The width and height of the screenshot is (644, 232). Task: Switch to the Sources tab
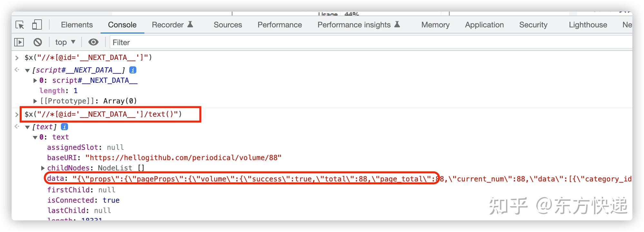[x=228, y=25]
